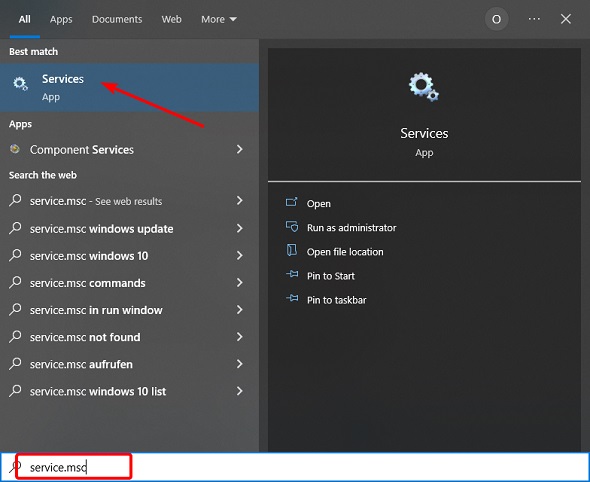Click the search icon beside 'service.msc aufrufen'
The image size is (590, 482).
15,363
